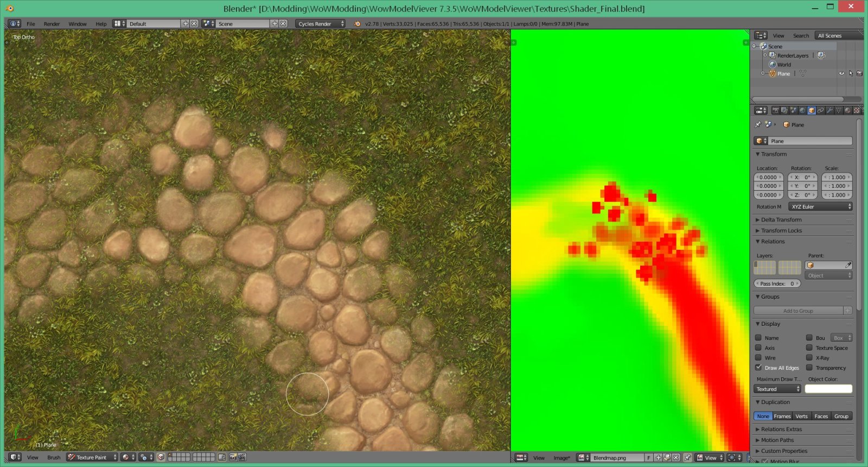Select Verts duplication option
This screenshot has width=868, height=467.
pyautogui.click(x=802, y=416)
